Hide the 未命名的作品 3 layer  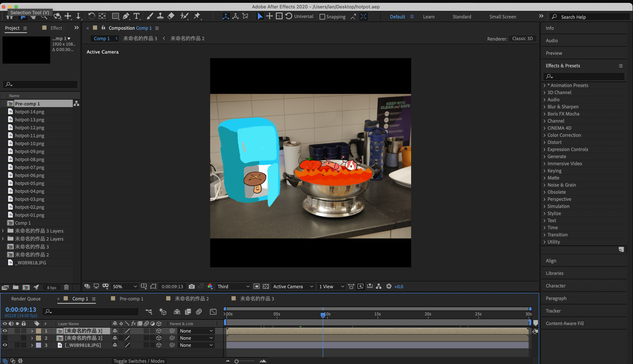click(x=5, y=331)
